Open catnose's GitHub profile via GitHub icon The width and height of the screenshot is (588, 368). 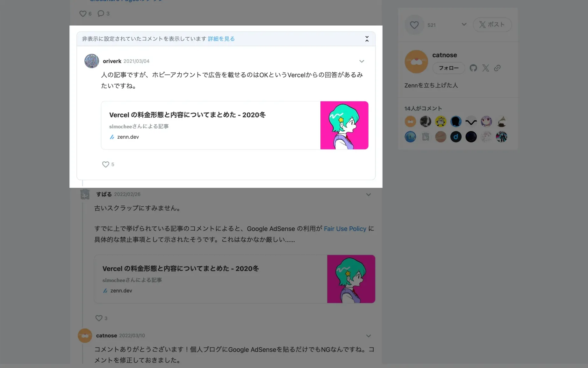(473, 68)
